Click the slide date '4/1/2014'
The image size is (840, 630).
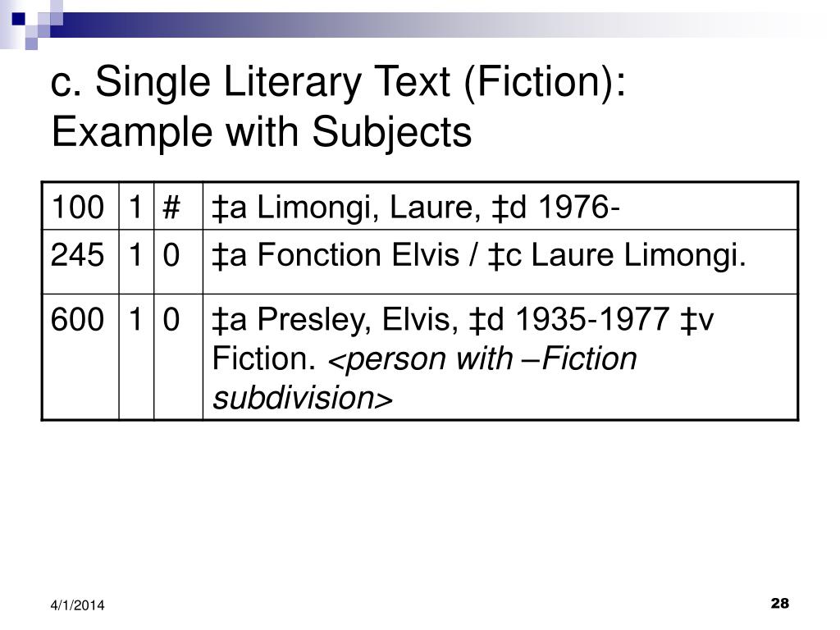click(x=78, y=605)
